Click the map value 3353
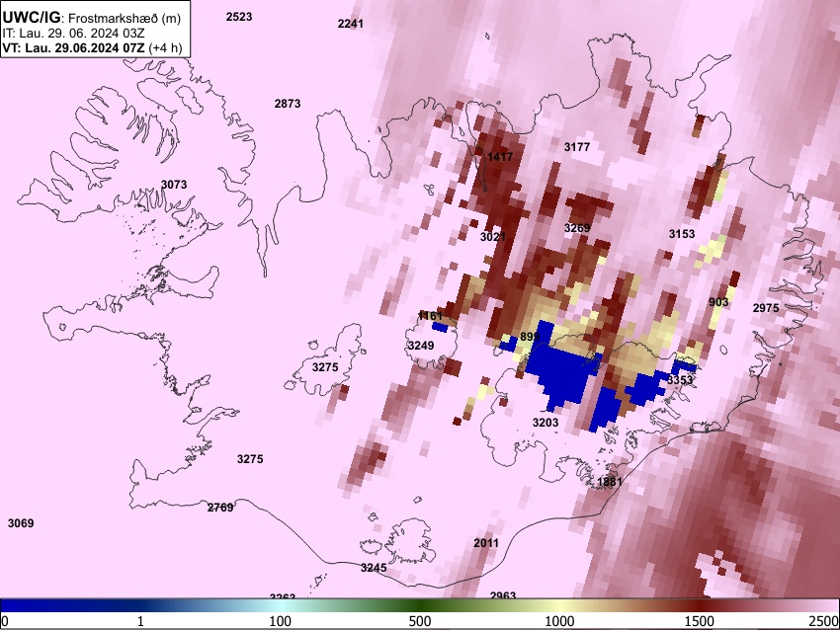Viewport: 840px width, 630px height. click(680, 380)
